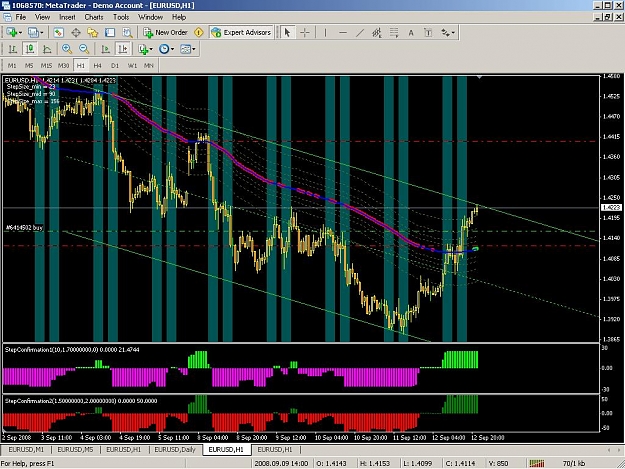Toggle the Market Watch window icon
The image size is (625, 469).
click(x=59, y=33)
